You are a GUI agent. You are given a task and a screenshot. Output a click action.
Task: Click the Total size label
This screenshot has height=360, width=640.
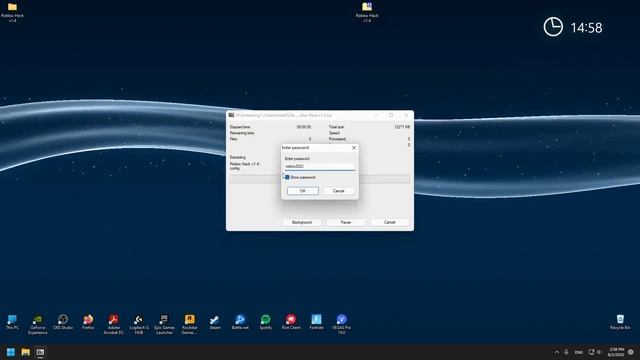[336, 127]
